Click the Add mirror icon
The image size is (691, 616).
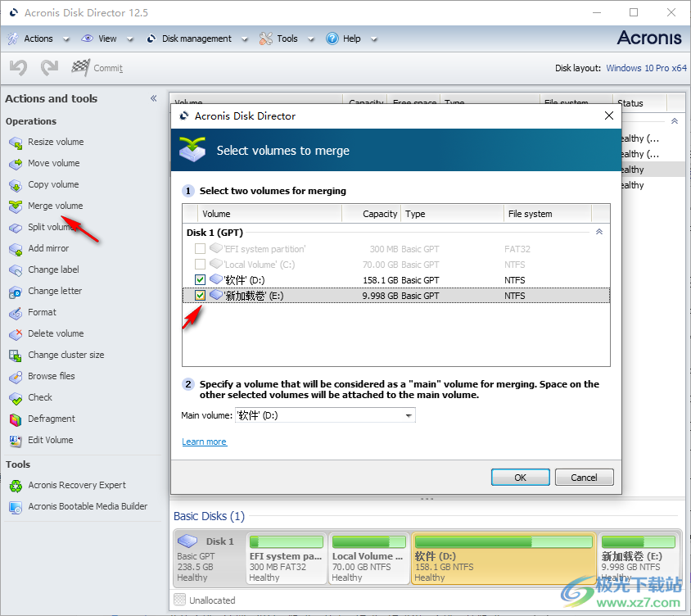click(x=16, y=249)
